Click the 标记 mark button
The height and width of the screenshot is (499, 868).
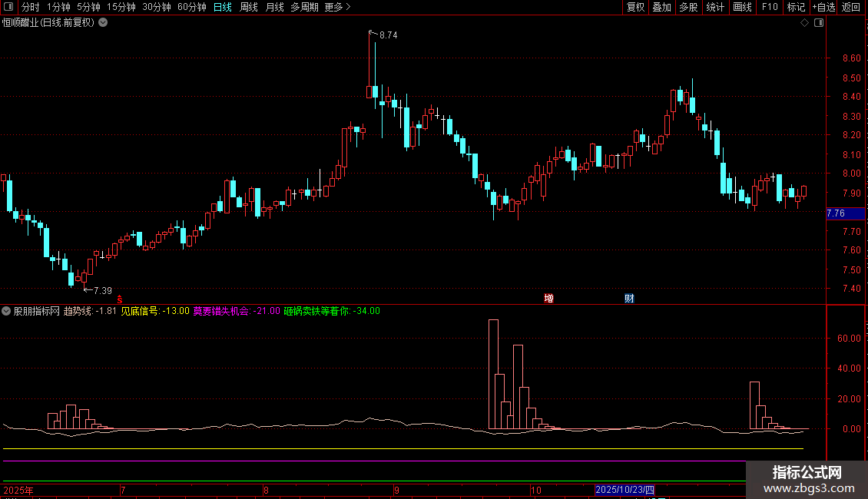tap(796, 7)
